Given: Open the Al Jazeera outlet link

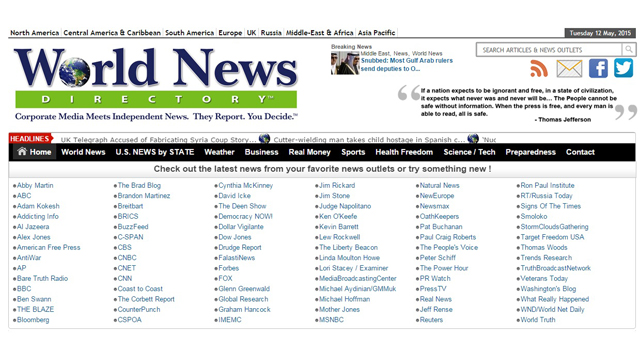Looking at the screenshot, I should point(33,227).
